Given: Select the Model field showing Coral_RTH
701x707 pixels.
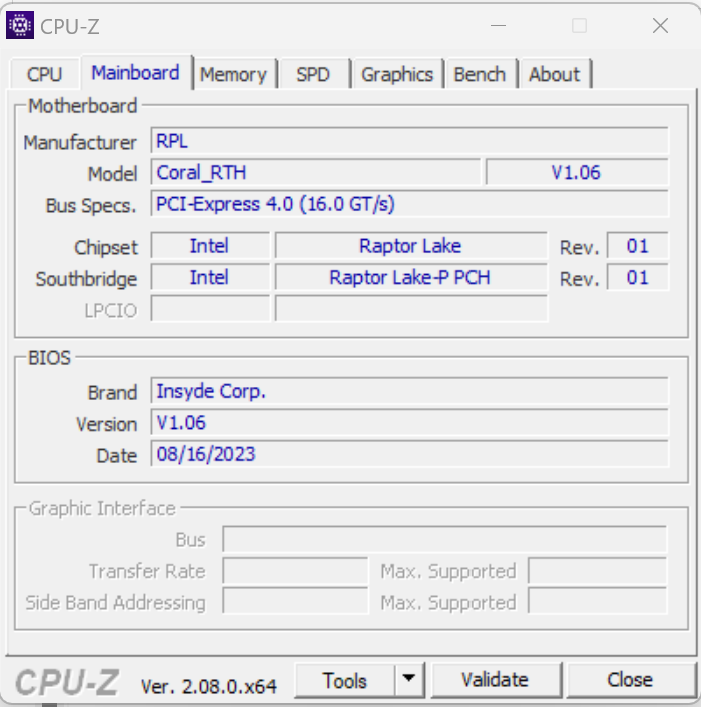Looking at the screenshot, I should 316,173.
